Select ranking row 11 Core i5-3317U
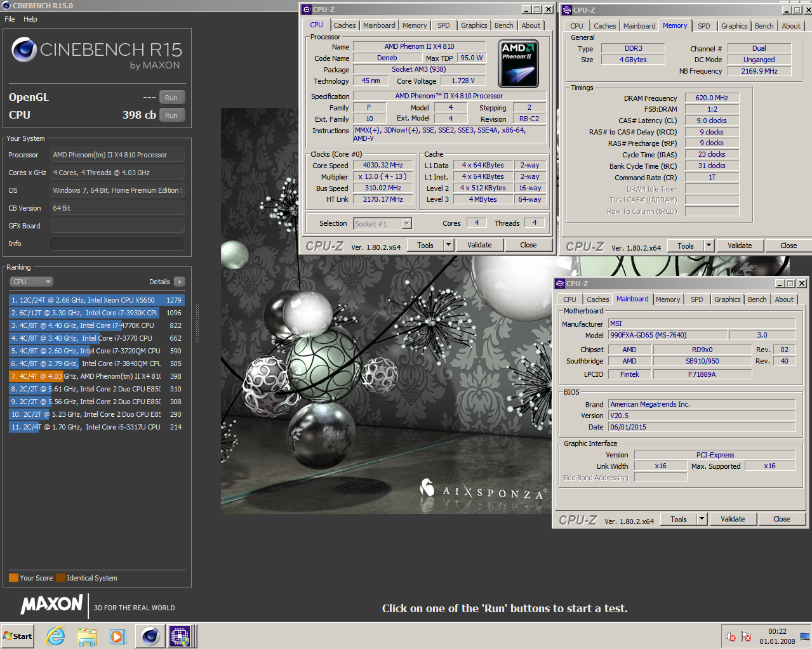This screenshot has width=812, height=649. pyautogui.click(x=97, y=427)
